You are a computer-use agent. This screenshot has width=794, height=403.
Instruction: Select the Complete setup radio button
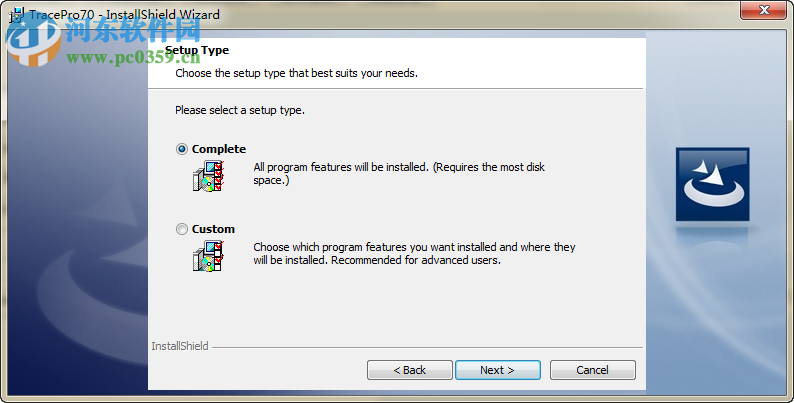(x=182, y=149)
